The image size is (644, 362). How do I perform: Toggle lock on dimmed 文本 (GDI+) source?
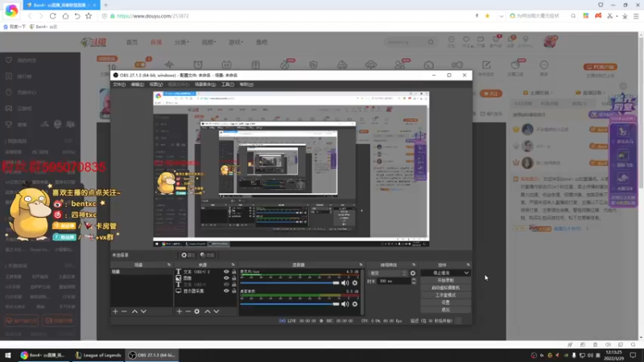point(234,285)
